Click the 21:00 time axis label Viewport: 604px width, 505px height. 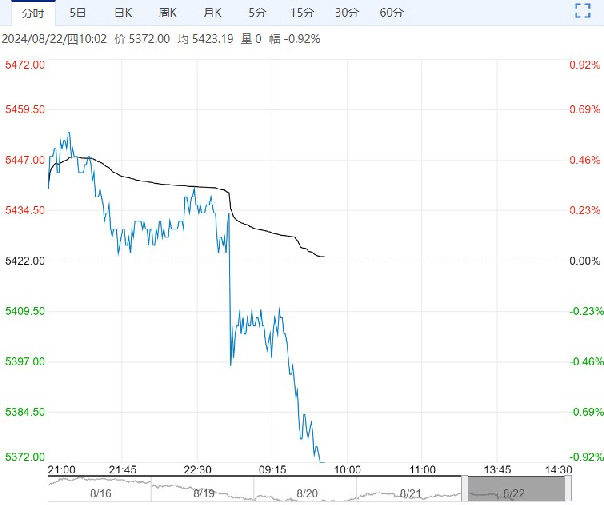click(x=61, y=470)
